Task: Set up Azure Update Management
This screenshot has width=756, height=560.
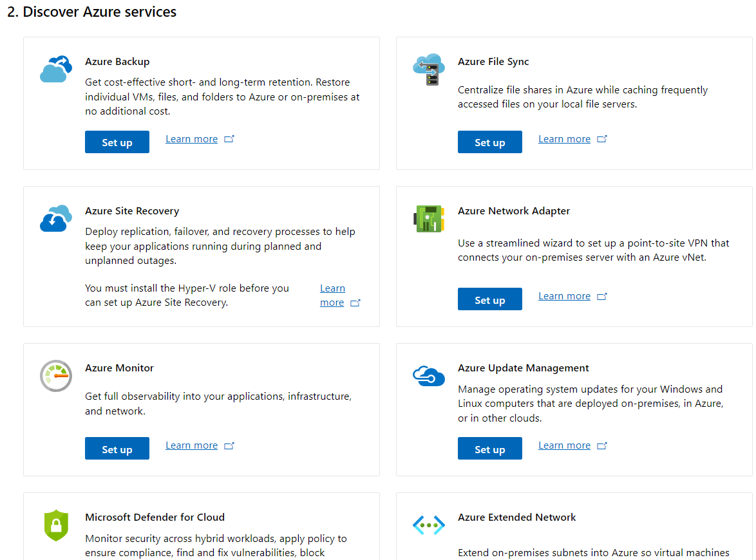Action: coord(490,449)
